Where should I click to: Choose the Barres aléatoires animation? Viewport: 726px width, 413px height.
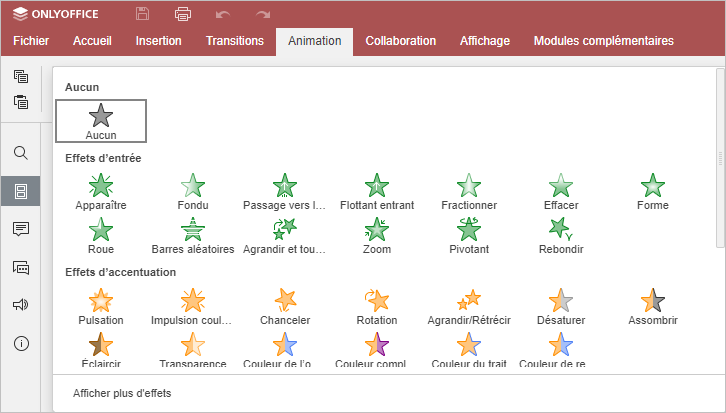193,236
